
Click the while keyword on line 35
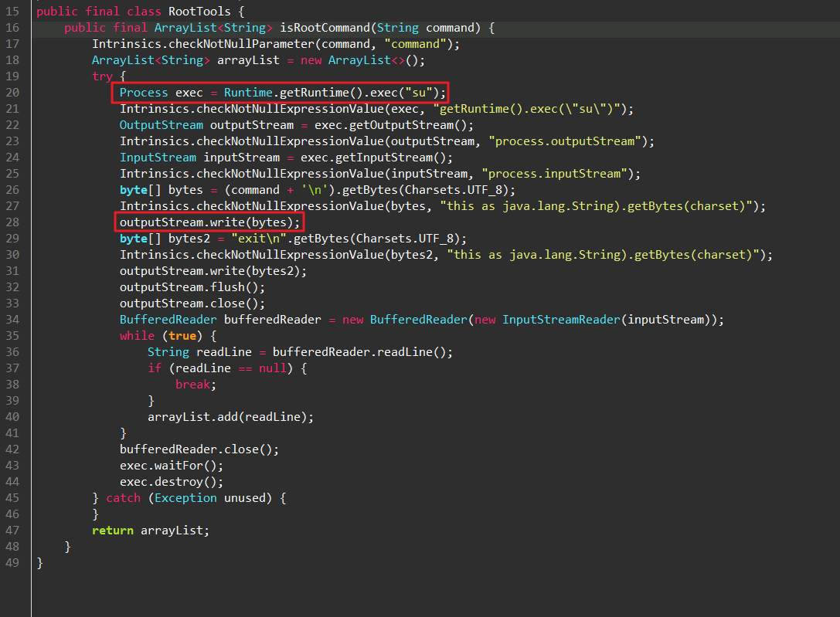pyautogui.click(x=137, y=335)
